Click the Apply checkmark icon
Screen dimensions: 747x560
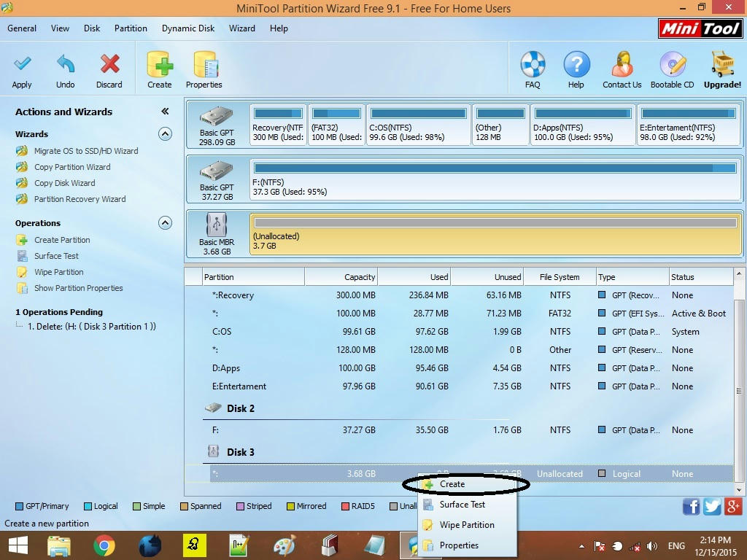point(22,64)
